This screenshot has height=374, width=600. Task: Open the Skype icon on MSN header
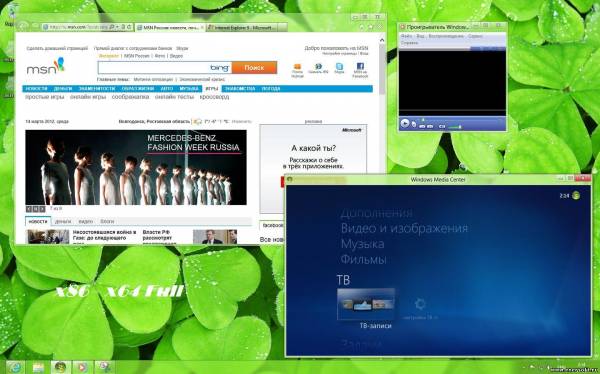click(x=339, y=67)
